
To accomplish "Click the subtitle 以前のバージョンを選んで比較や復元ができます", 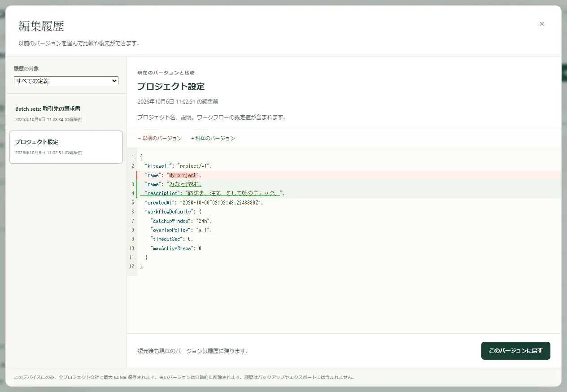I will click(79, 44).
